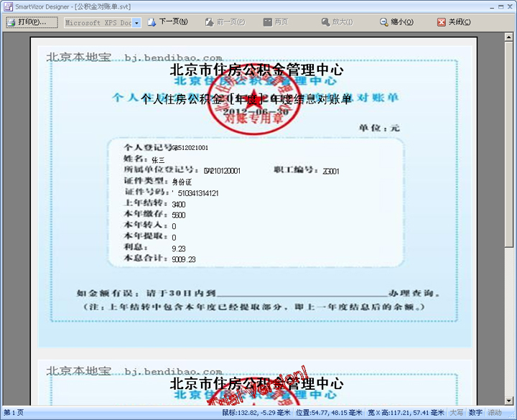Go to next page (下一页)
Image resolution: width=517 pixels, height=420 pixels.
[168, 22]
